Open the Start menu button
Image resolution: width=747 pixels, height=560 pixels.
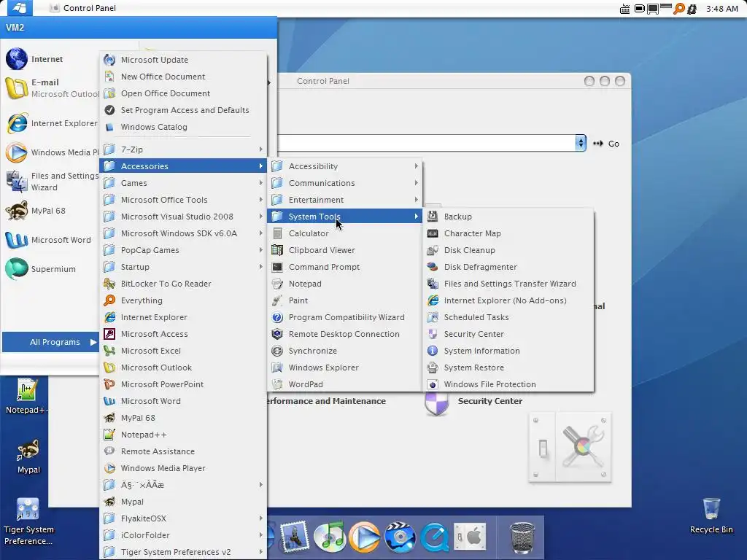[19, 8]
